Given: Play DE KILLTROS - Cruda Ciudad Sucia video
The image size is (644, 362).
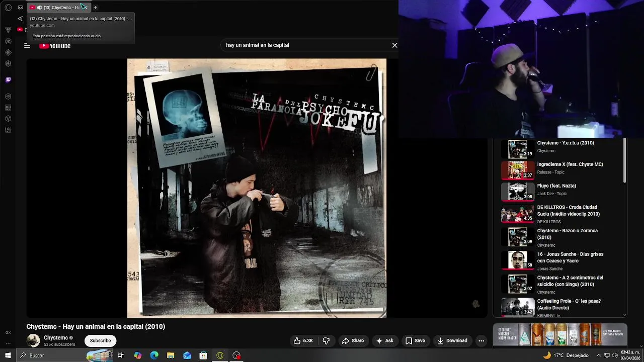Looking at the screenshot, I should click(x=569, y=211).
